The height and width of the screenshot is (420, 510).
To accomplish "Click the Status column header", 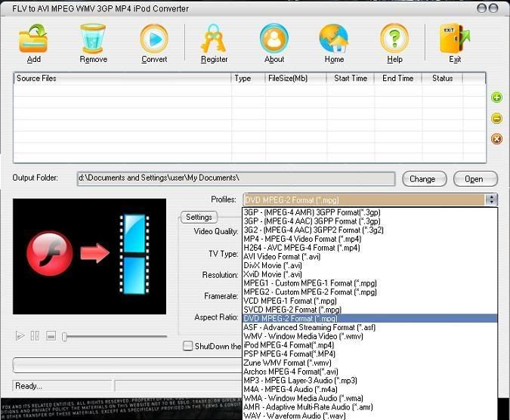I will click(442, 79).
